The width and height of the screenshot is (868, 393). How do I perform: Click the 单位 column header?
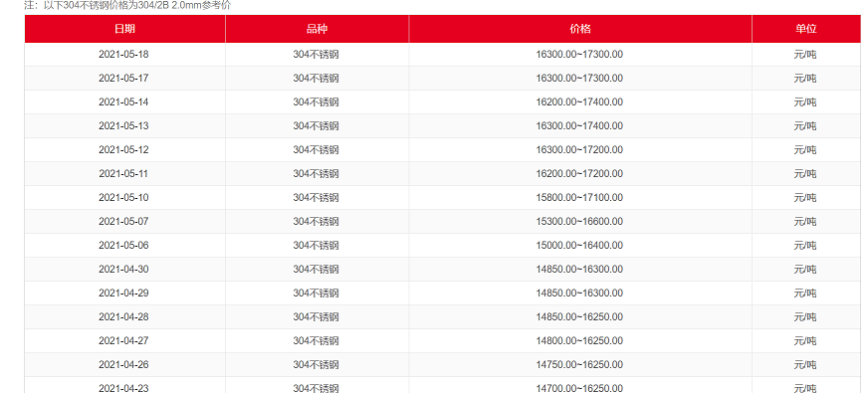point(805,29)
